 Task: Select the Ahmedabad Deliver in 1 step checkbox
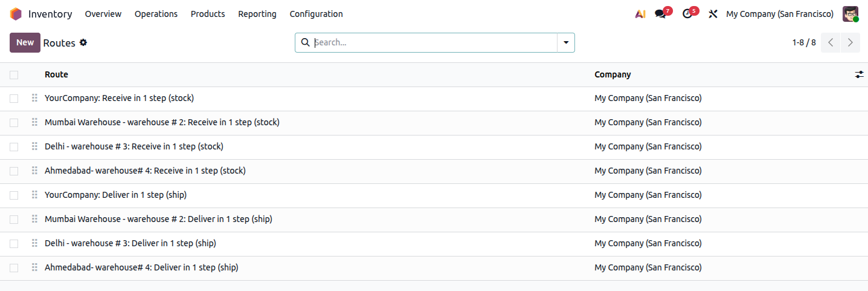[x=14, y=267]
